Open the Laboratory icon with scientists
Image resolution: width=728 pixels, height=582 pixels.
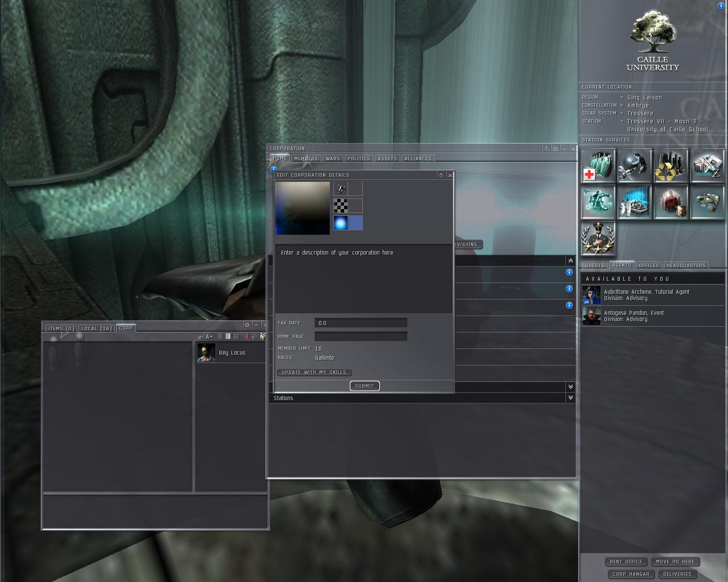click(635, 202)
